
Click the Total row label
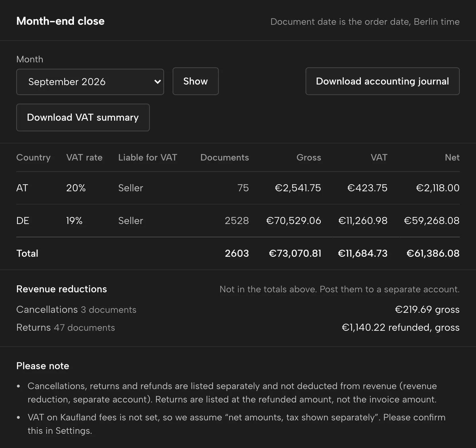[x=27, y=253]
